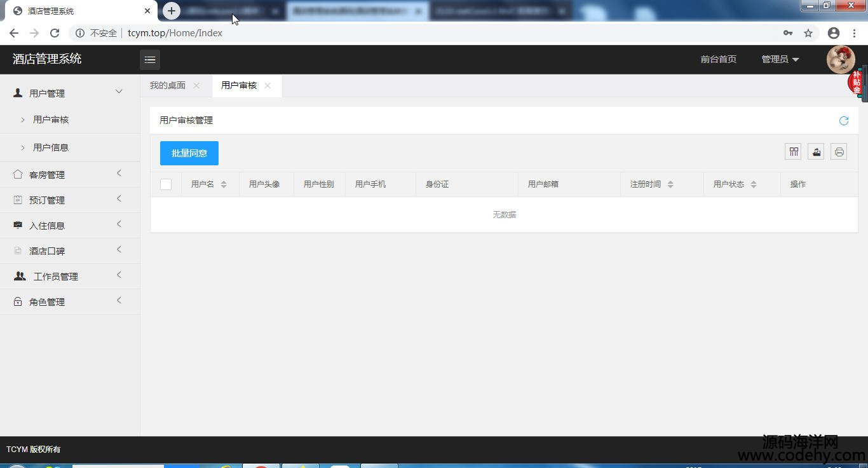The image size is (868, 468).
Task: Click the browser address bar URL
Action: [175, 33]
